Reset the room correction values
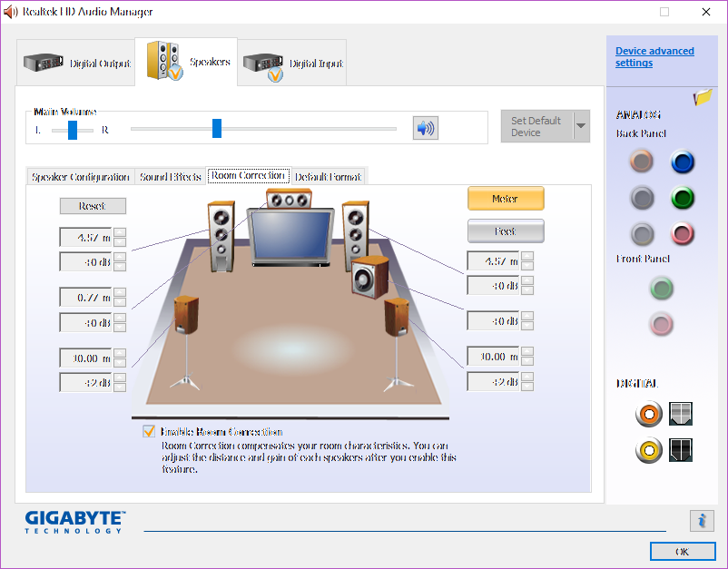Viewport: 728px width, 569px height. tap(93, 206)
